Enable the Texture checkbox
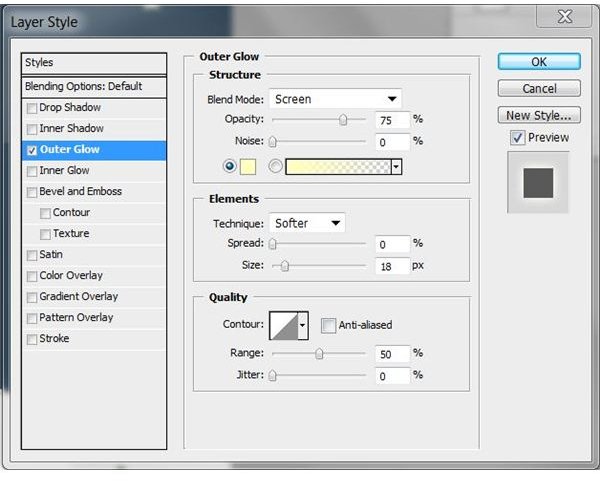 click(45, 235)
